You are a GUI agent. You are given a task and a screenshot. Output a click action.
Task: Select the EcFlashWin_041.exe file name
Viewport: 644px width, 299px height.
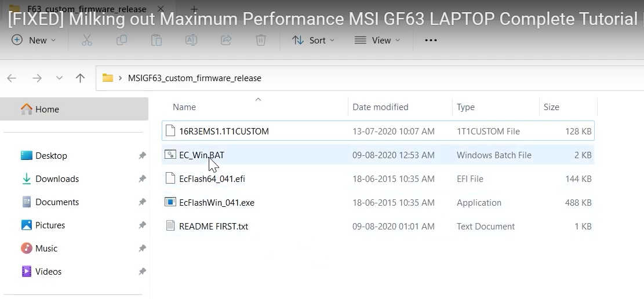216,202
